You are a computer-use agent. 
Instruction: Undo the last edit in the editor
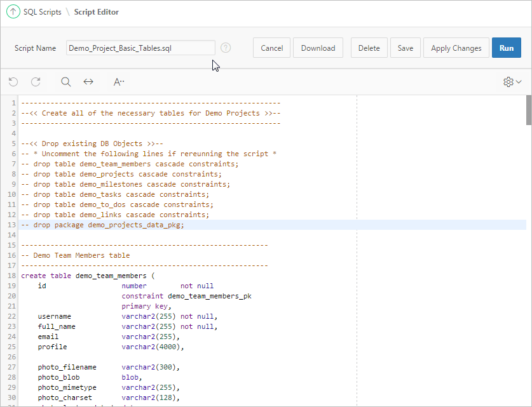[13, 81]
